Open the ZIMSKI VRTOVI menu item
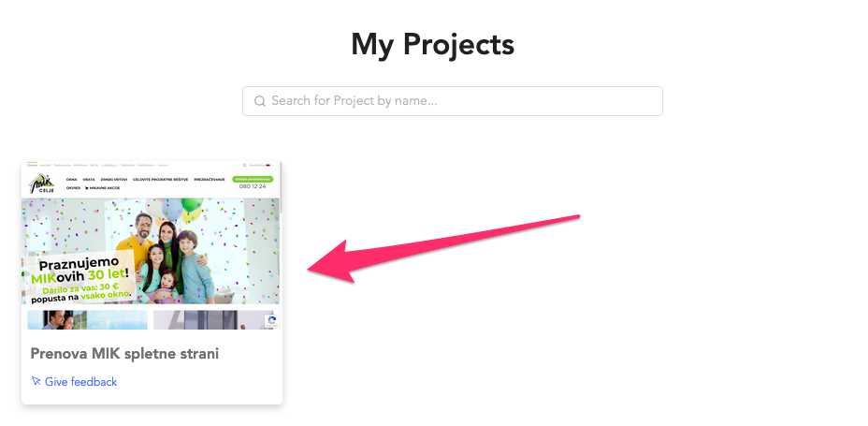Image resolution: width=868 pixels, height=426 pixels. [x=114, y=179]
